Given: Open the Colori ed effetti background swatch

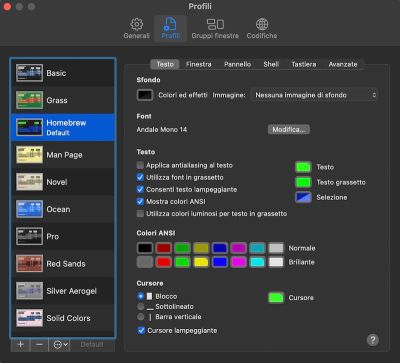Looking at the screenshot, I should click(145, 95).
